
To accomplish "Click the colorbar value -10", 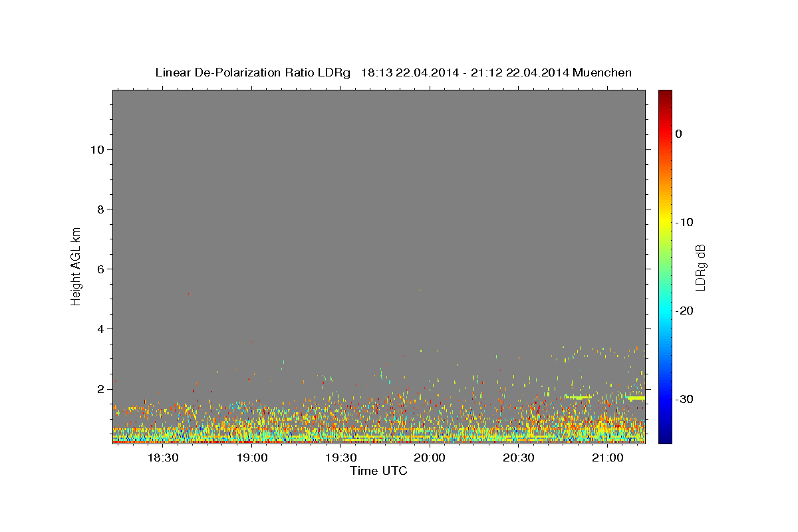I will point(685,222).
